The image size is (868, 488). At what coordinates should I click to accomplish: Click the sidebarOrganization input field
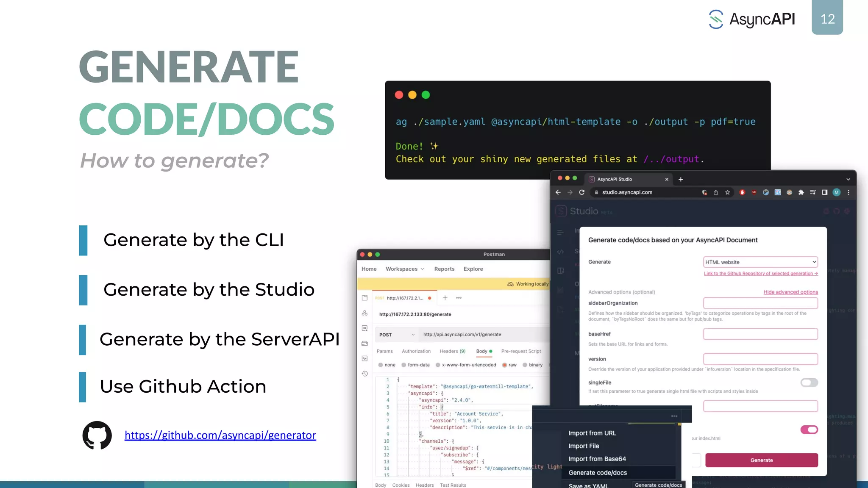[x=760, y=303]
